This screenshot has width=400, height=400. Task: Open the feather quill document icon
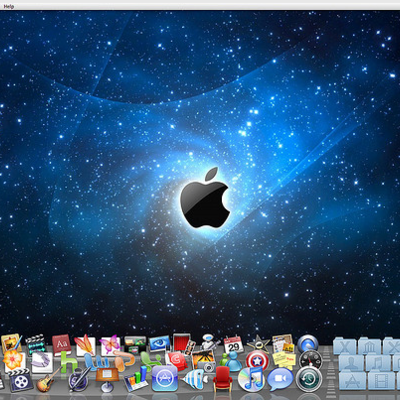click(x=85, y=345)
